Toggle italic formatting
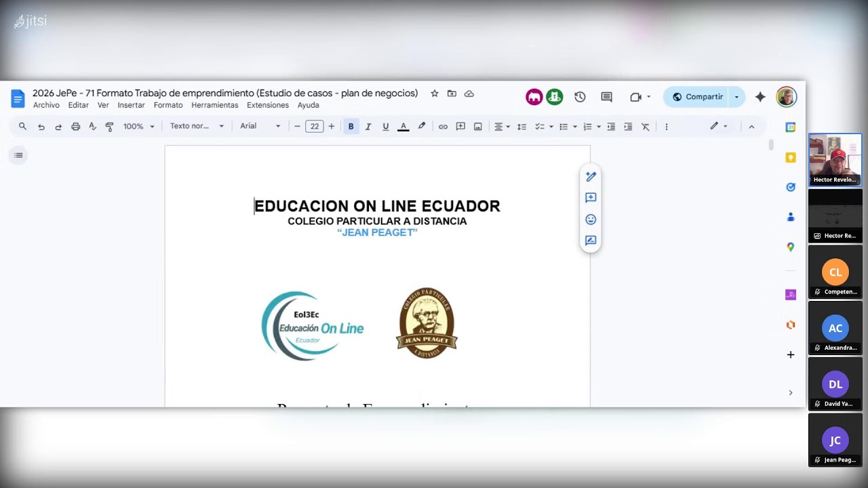The height and width of the screenshot is (488, 868). click(368, 126)
